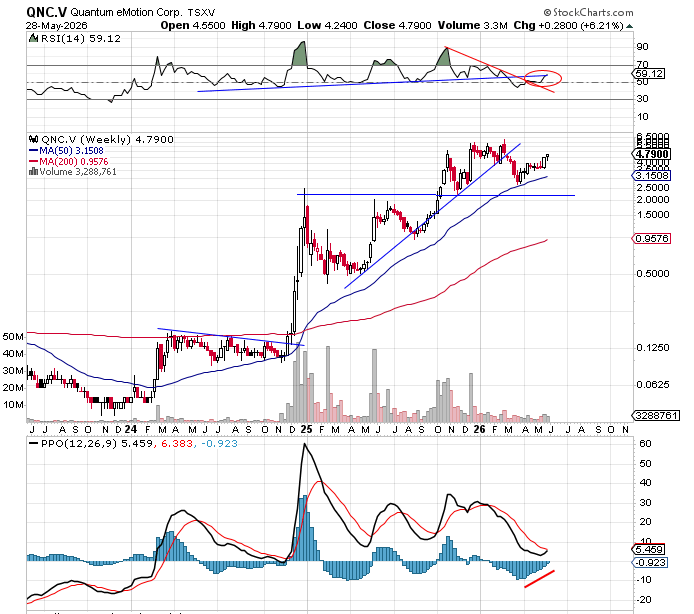Click the QNC.V (Weekly) 4.7900 legend
The width and height of the screenshot is (694, 614).
click(x=107, y=139)
